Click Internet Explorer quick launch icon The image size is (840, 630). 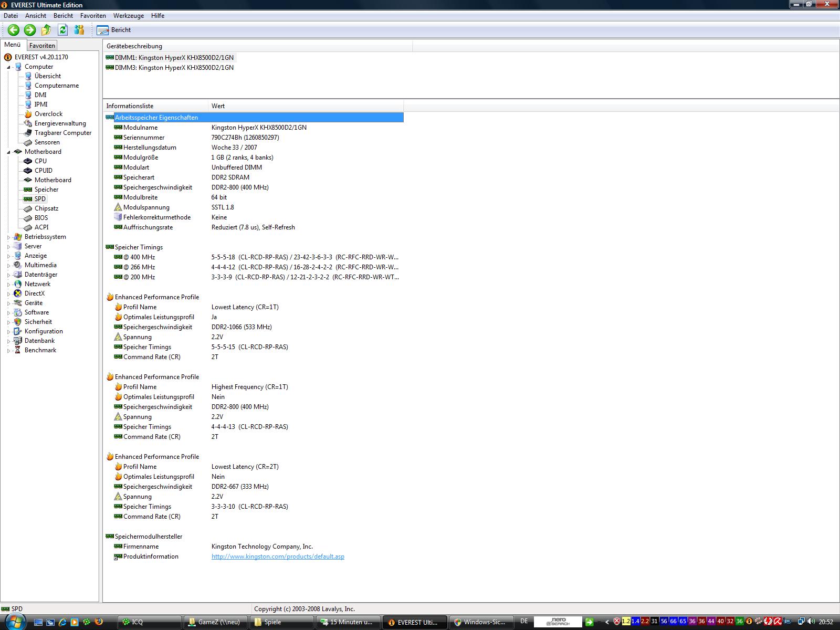pyautogui.click(x=62, y=622)
